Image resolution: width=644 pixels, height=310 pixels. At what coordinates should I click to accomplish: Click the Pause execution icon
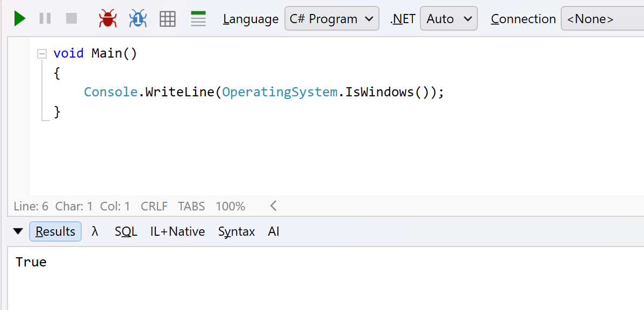[45, 18]
